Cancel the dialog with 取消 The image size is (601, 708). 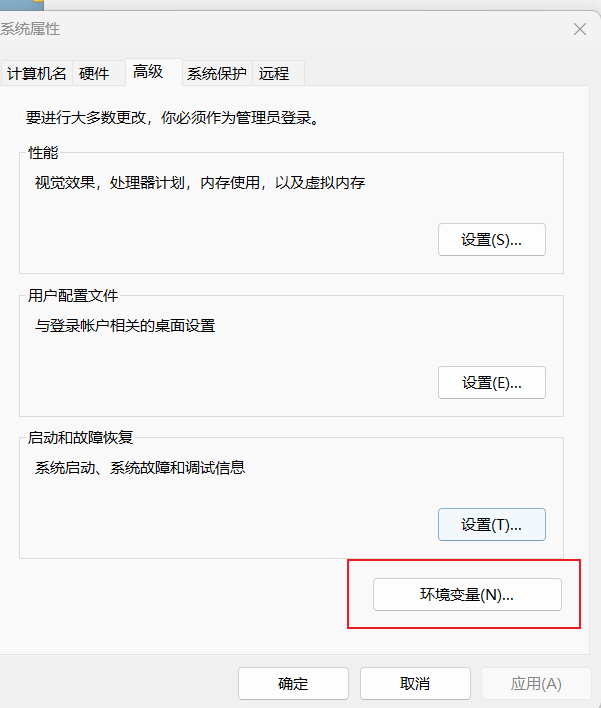pyautogui.click(x=414, y=684)
